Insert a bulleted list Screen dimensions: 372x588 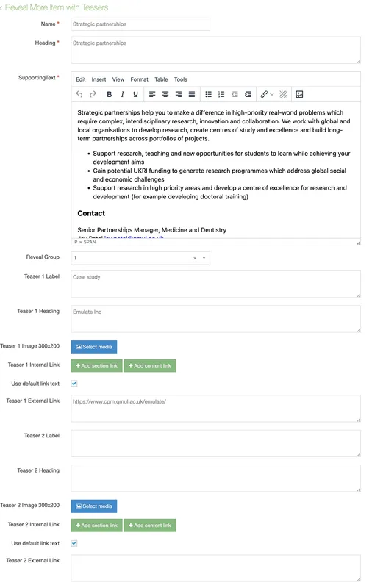click(x=208, y=94)
